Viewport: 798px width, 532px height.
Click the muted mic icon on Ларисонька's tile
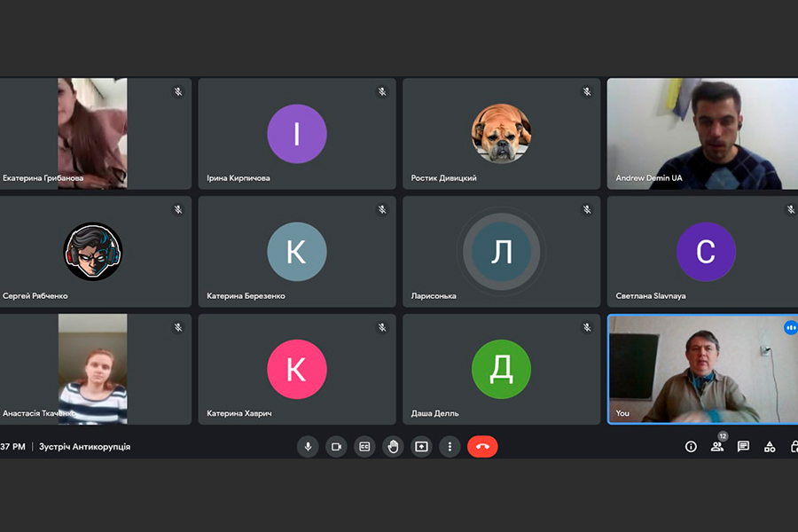tap(587, 209)
